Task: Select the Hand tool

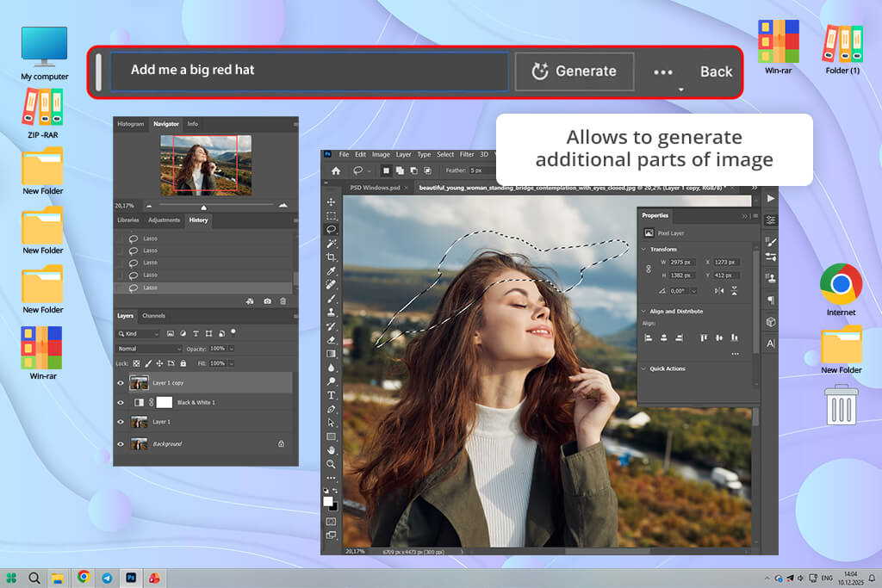Action: [x=331, y=450]
